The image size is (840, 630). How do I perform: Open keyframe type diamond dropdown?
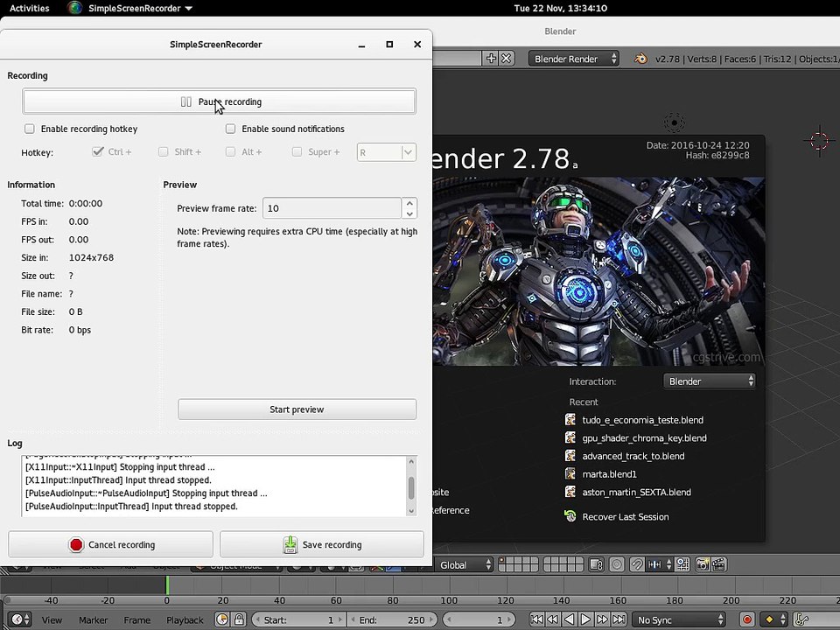pyautogui.click(x=774, y=619)
